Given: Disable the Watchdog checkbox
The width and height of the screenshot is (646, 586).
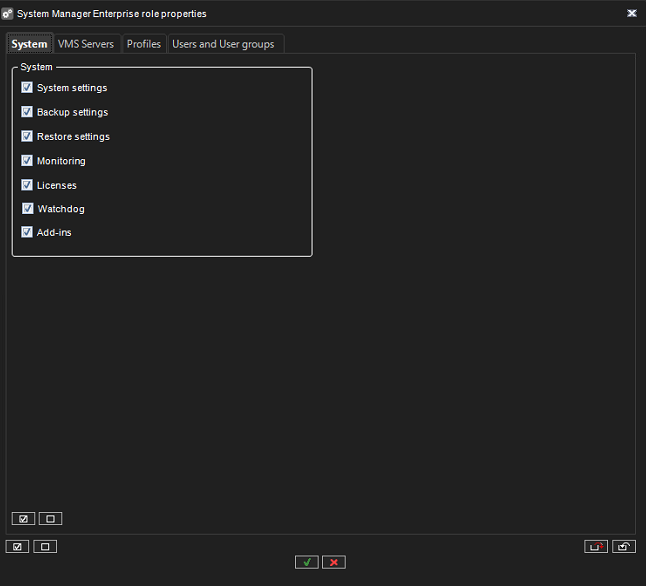Looking at the screenshot, I should (28, 209).
